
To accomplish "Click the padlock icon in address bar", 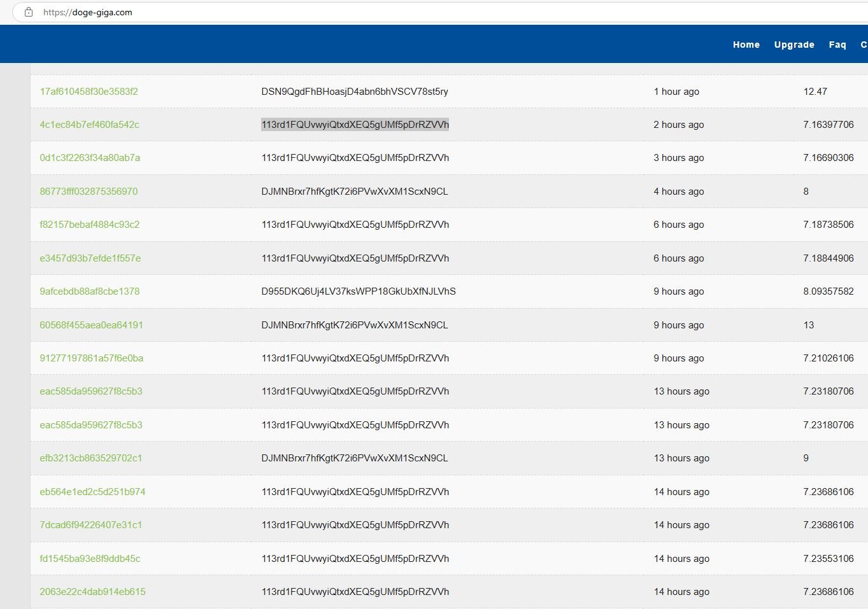I will 29,12.
